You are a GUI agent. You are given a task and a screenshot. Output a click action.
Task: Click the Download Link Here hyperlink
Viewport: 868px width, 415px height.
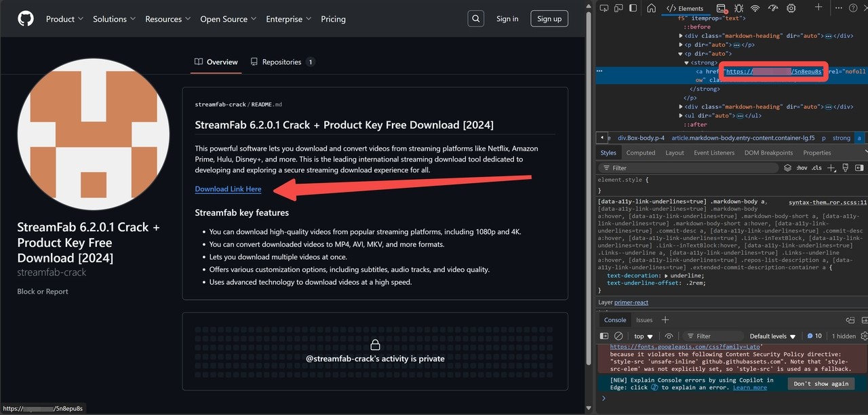228,189
